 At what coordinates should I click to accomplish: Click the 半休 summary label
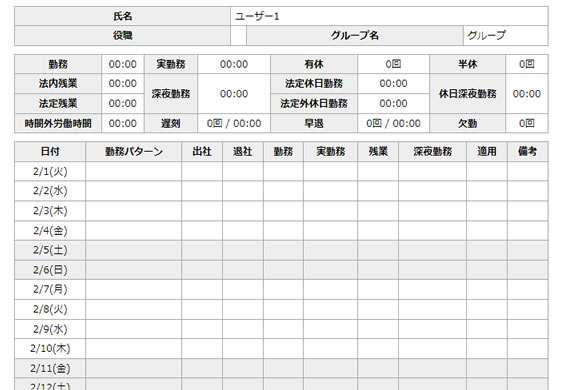click(467, 64)
